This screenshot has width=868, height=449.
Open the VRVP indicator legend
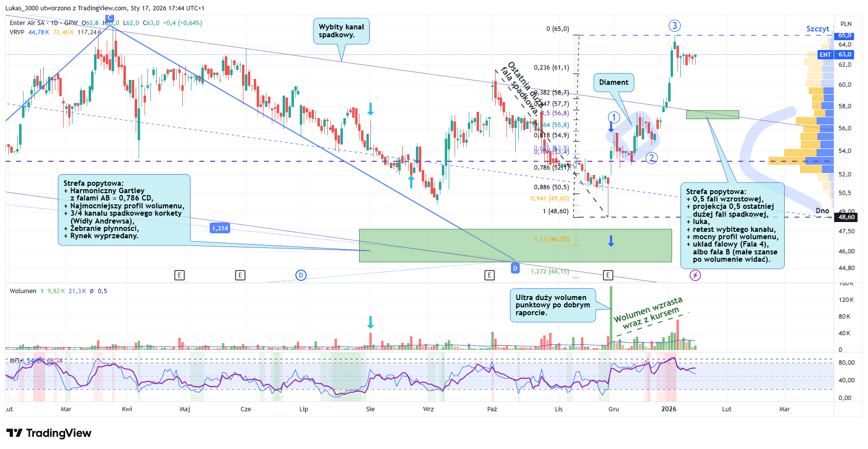pyautogui.click(x=17, y=32)
